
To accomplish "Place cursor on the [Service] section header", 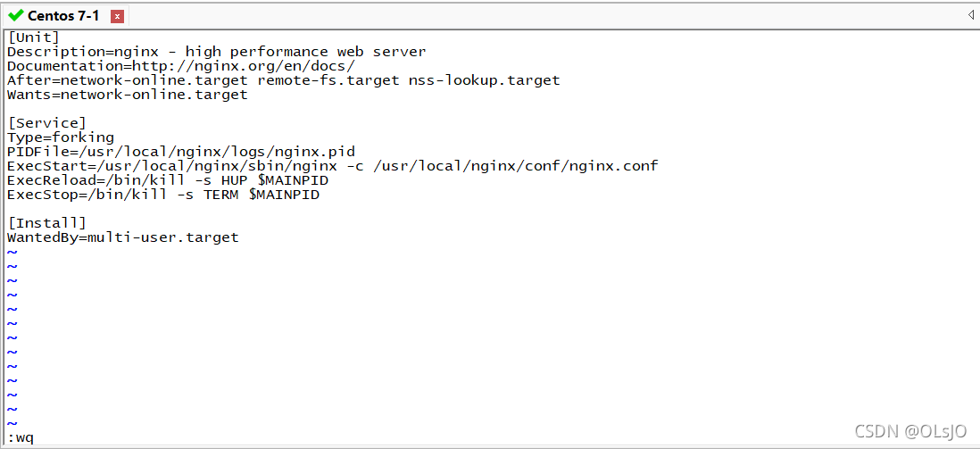I will click(47, 123).
